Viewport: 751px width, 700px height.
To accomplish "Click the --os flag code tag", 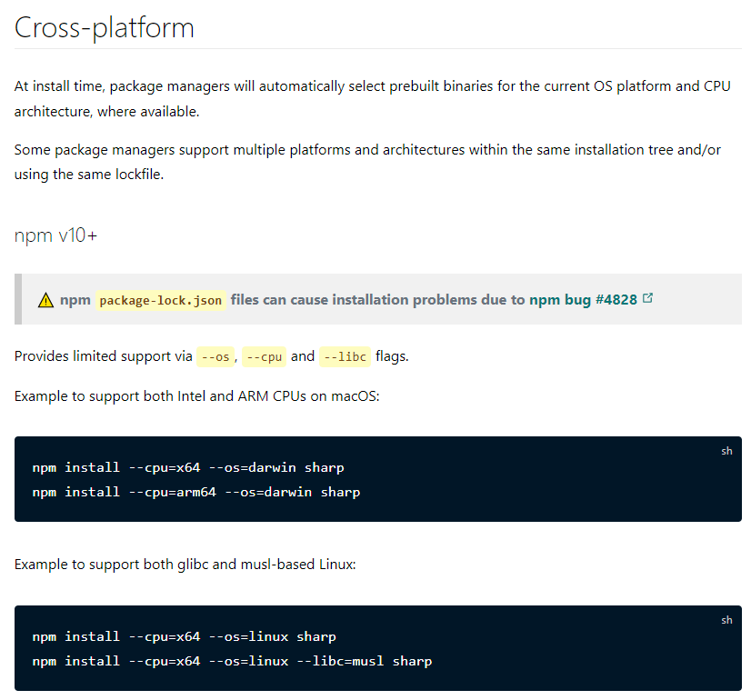I will tap(215, 356).
